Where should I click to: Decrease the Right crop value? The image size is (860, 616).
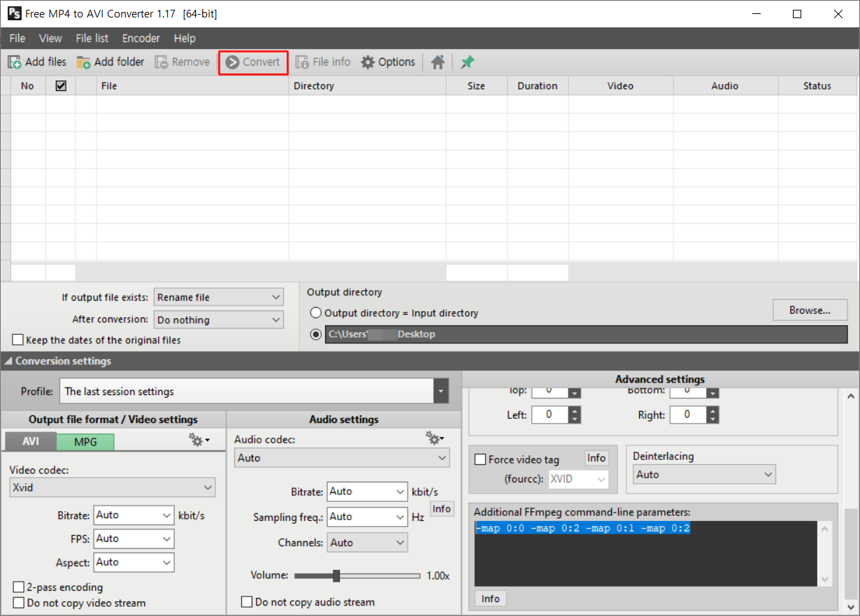tap(712, 420)
